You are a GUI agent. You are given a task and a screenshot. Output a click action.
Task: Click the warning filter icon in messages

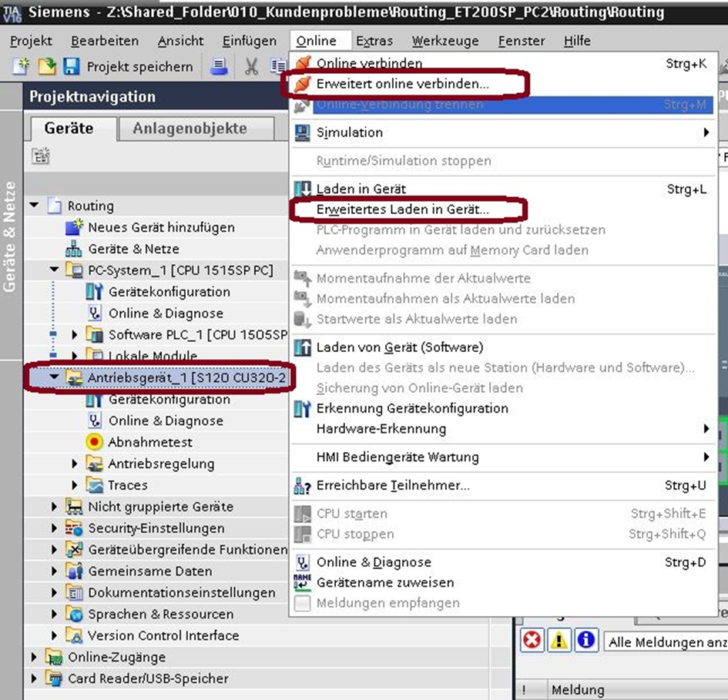(x=559, y=641)
